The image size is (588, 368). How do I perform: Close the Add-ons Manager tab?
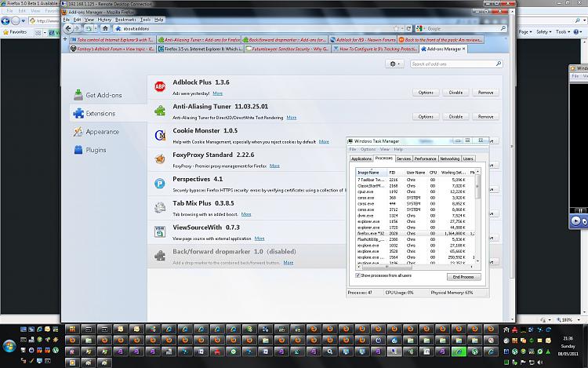click(463, 49)
